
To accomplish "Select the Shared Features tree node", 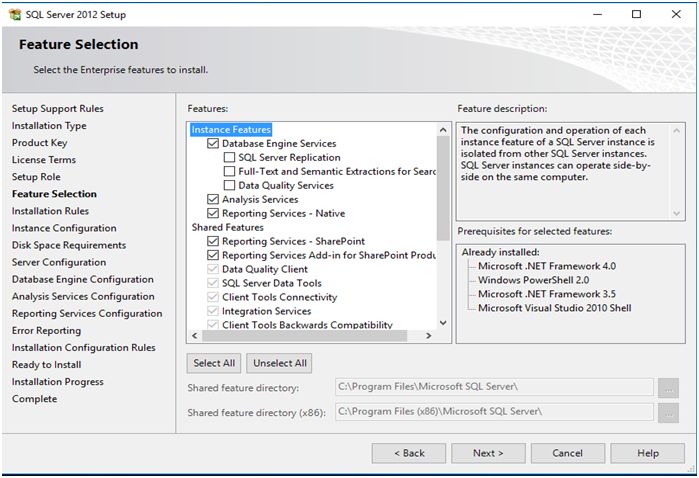I will tap(227, 227).
